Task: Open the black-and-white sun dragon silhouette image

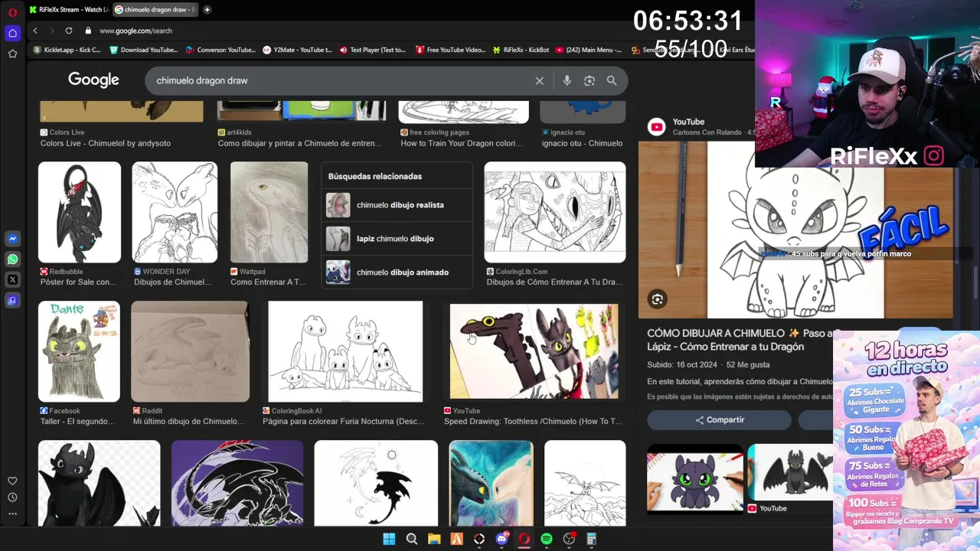Action: (376, 483)
